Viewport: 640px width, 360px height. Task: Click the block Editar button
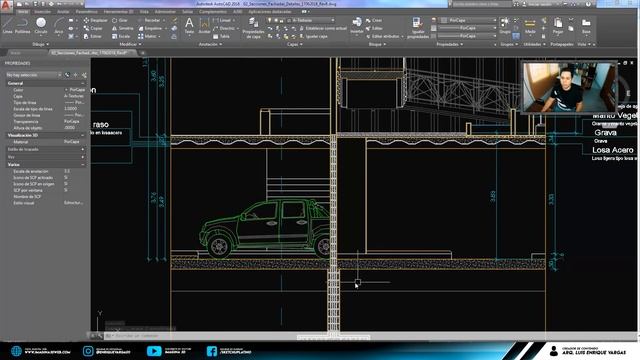click(375, 28)
